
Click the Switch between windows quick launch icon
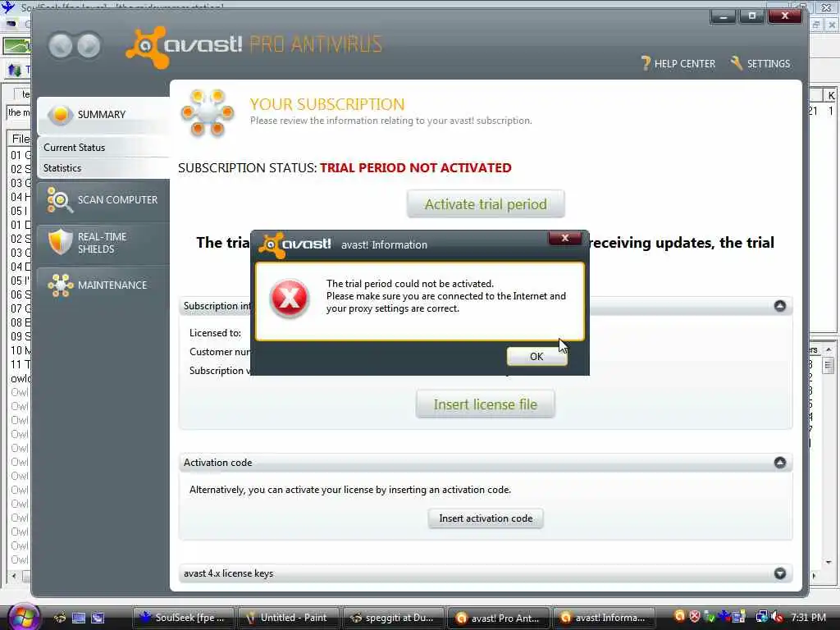click(x=97, y=618)
